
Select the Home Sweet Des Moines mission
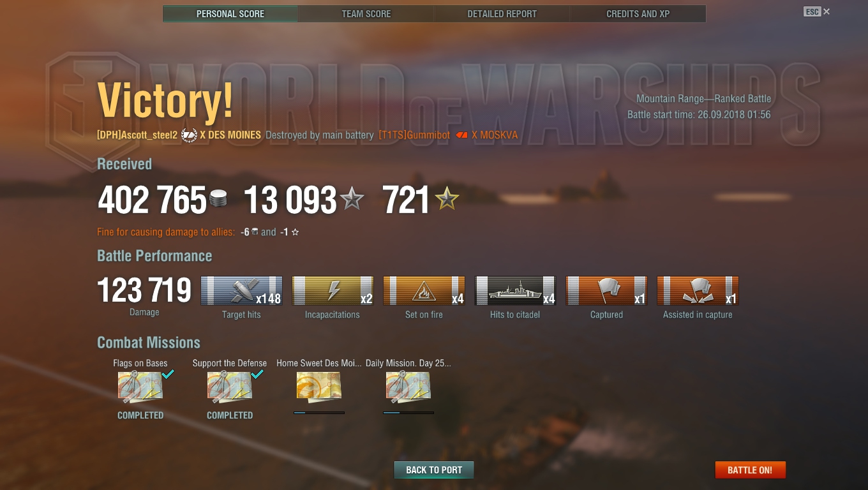(x=319, y=387)
